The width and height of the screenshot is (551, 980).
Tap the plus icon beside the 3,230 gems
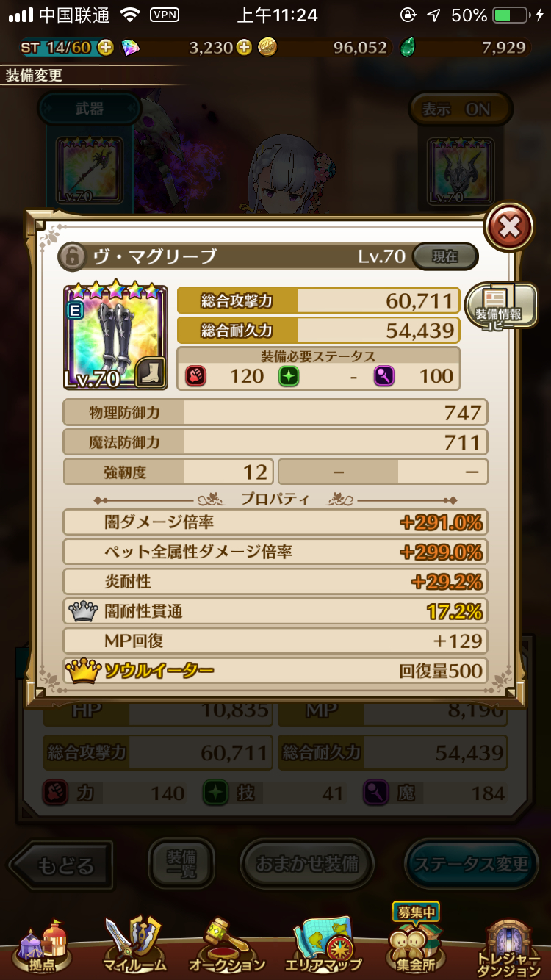244,48
